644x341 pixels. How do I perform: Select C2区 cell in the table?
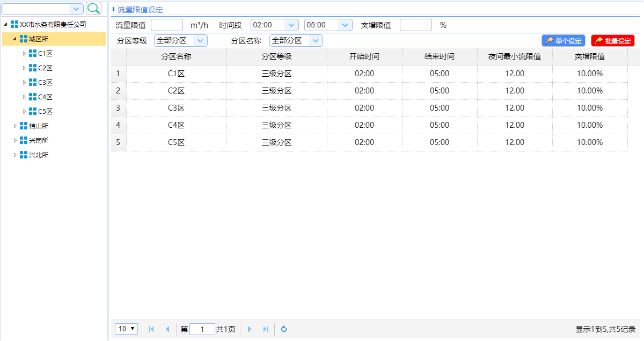point(177,91)
